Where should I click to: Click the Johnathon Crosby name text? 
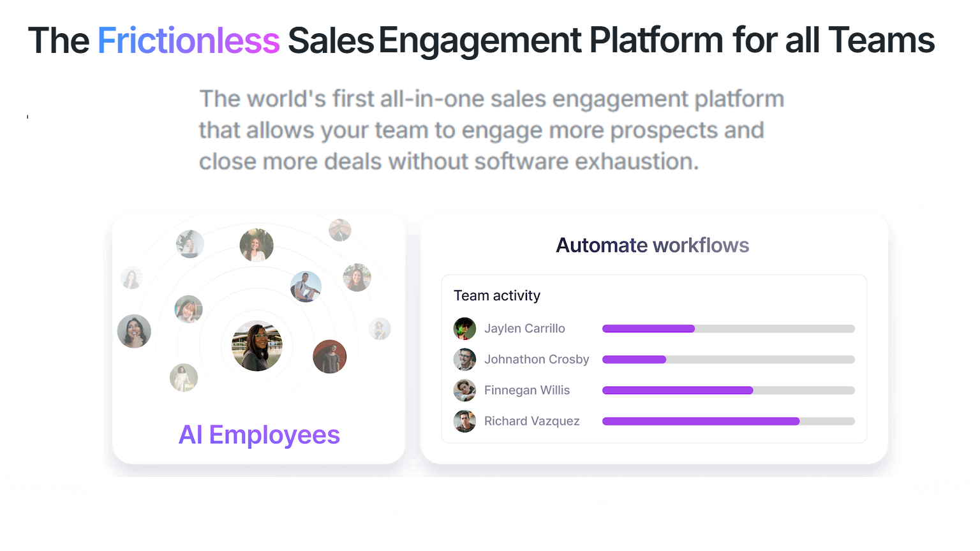(537, 360)
